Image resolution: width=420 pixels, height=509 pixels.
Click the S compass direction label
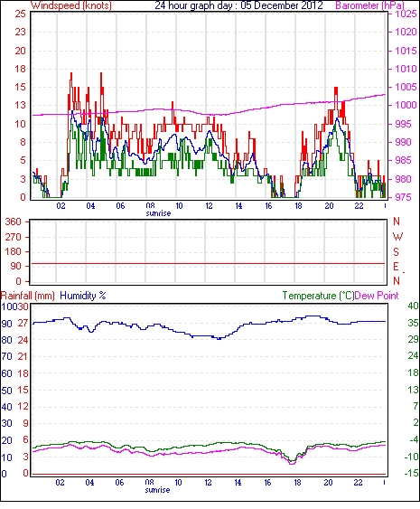tap(396, 251)
